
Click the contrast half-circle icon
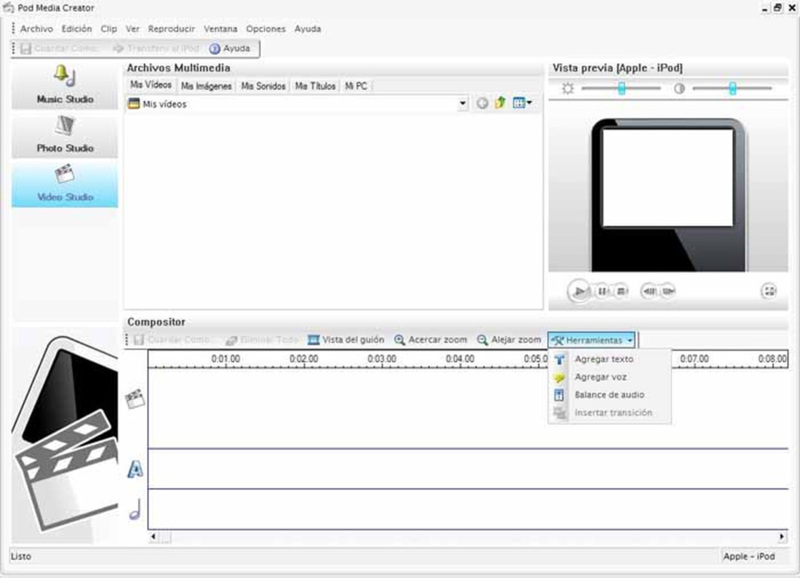[679, 88]
